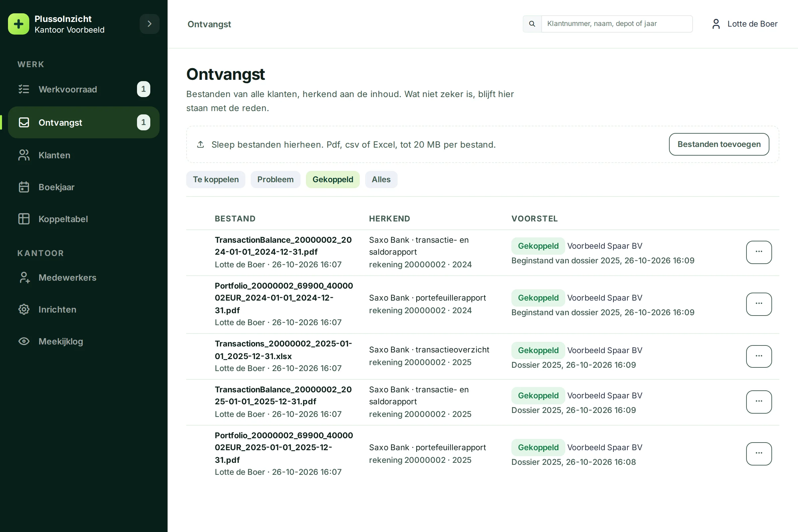Image resolution: width=798 pixels, height=532 pixels.
Task: Select the Gekoppeld filter
Action: tap(333, 180)
